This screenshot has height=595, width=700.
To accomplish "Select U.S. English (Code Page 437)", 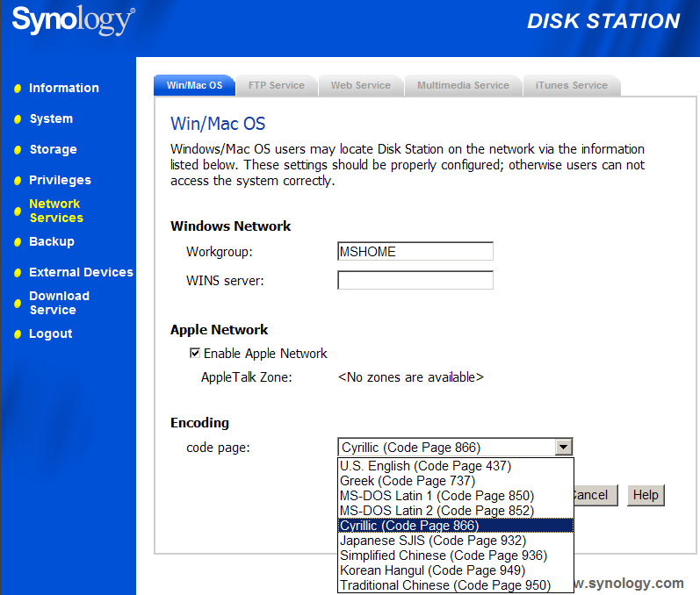I will pyautogui.click(x=456, y=466).
